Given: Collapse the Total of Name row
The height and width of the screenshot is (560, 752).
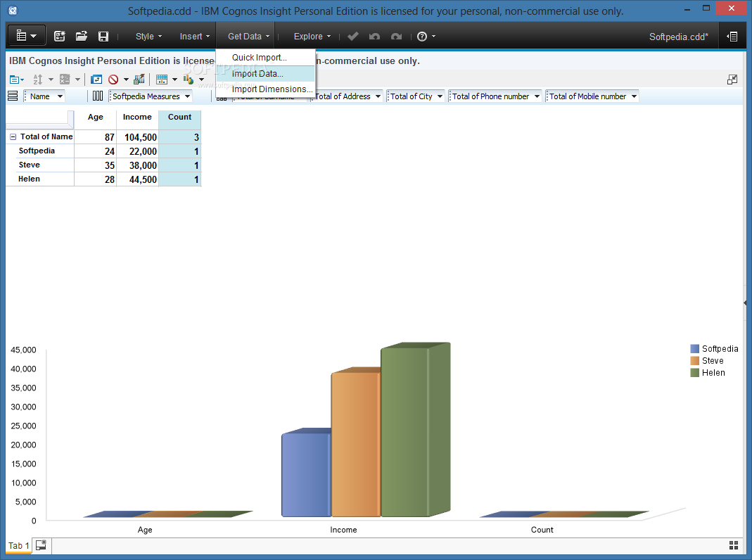Looking at the screenshot, I should click(13, 137).
